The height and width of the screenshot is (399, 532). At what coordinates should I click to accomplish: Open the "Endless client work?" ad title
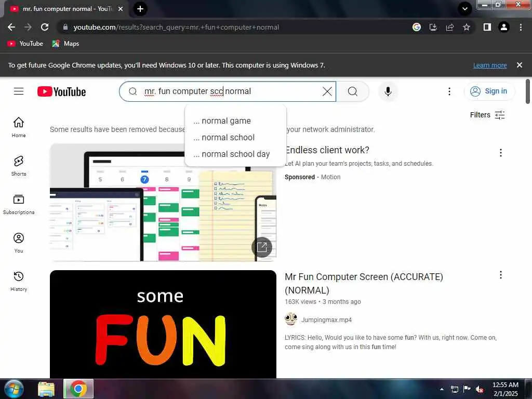[x=327, y=150]
